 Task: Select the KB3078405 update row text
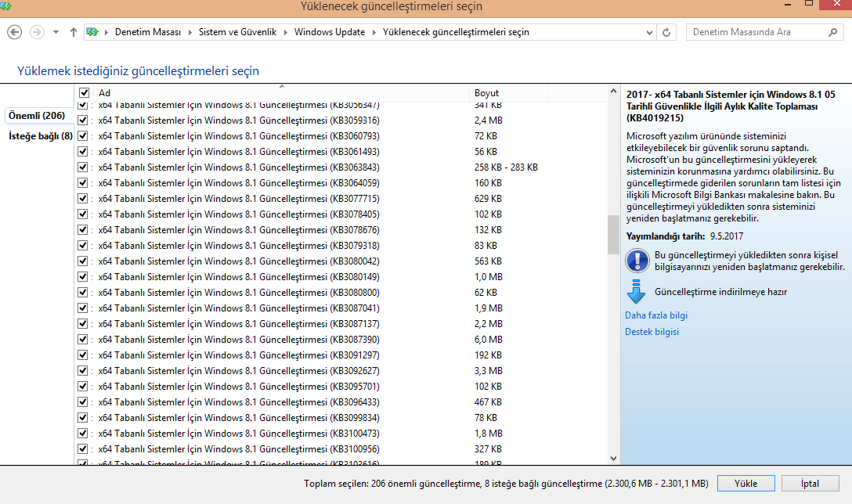[x=239, y=214]
